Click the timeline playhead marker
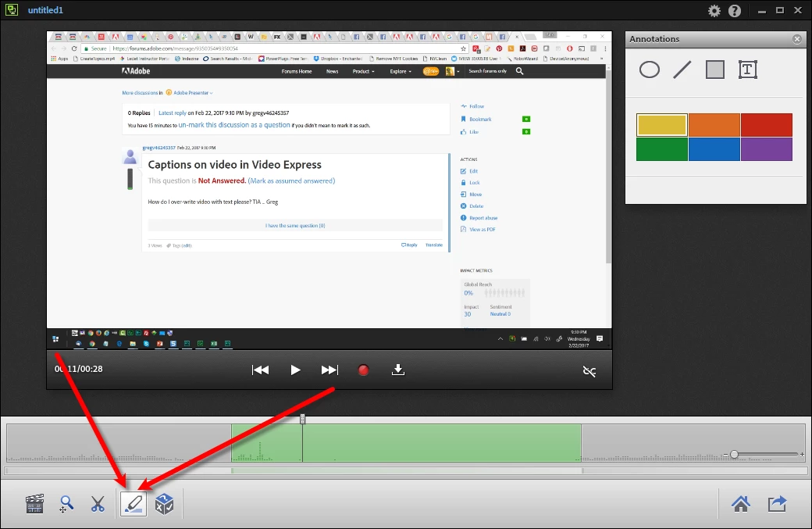812x529 pixels. 302,419
